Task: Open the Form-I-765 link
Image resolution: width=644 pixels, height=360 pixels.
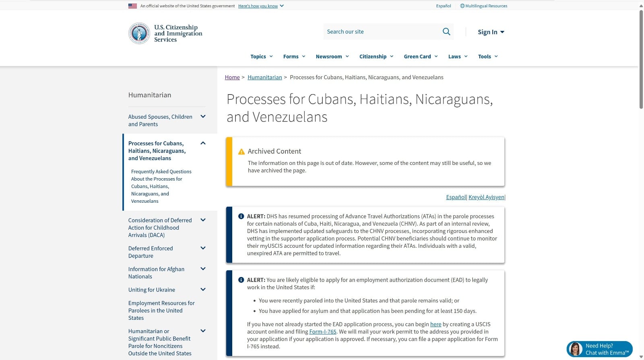Action: (x=322, y=332)
